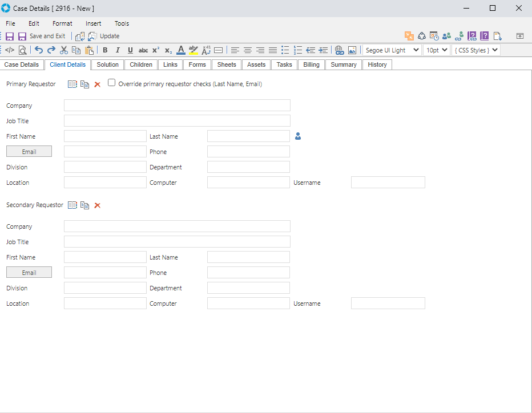Toggle bold text formatting

click(105, 50)
